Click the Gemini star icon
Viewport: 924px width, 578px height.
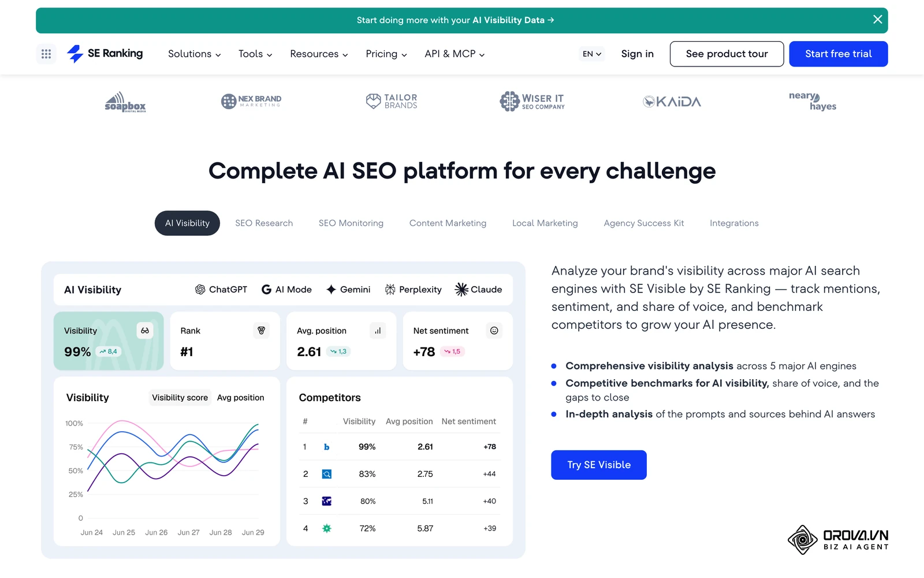click(x=331, y=290)
